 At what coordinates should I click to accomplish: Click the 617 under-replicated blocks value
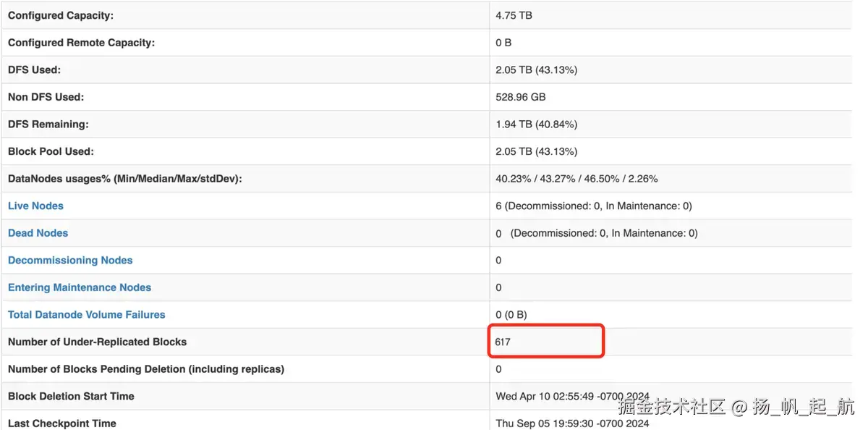[503, 342]
